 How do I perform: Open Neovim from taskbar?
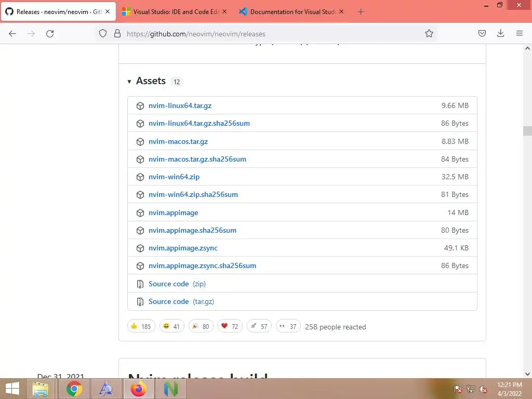pos(170,389)
